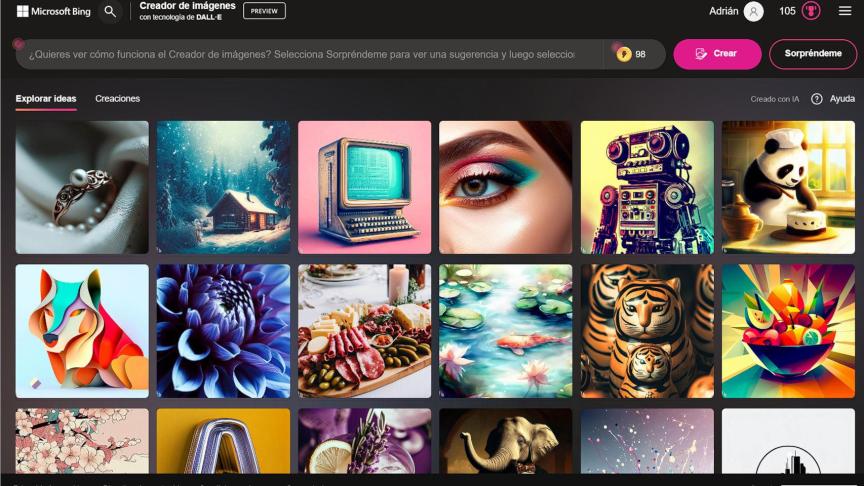Open the colorful eye makeup image
This screenshot has width=864, height=486.
point(505,187)
